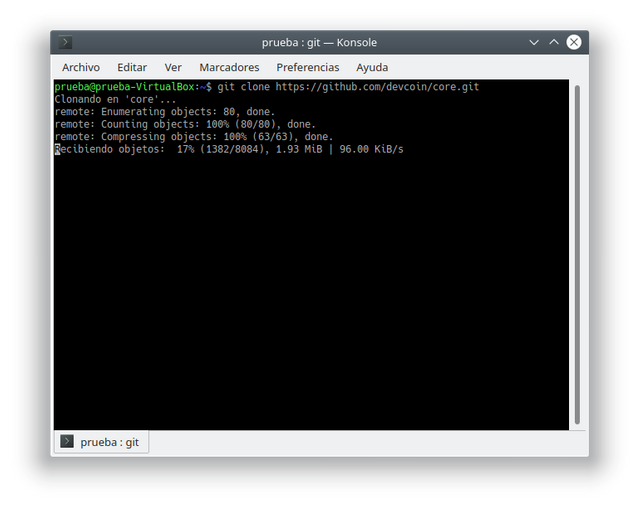Click the 'Compressing objects: 100% (63/63)' line
Viewport: 640px width, 508px height.
click(193, 136)
